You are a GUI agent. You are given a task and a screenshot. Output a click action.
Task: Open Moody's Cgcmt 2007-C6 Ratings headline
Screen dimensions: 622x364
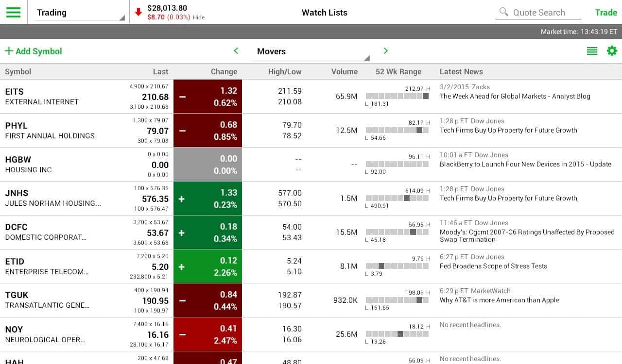coord(527,236)
